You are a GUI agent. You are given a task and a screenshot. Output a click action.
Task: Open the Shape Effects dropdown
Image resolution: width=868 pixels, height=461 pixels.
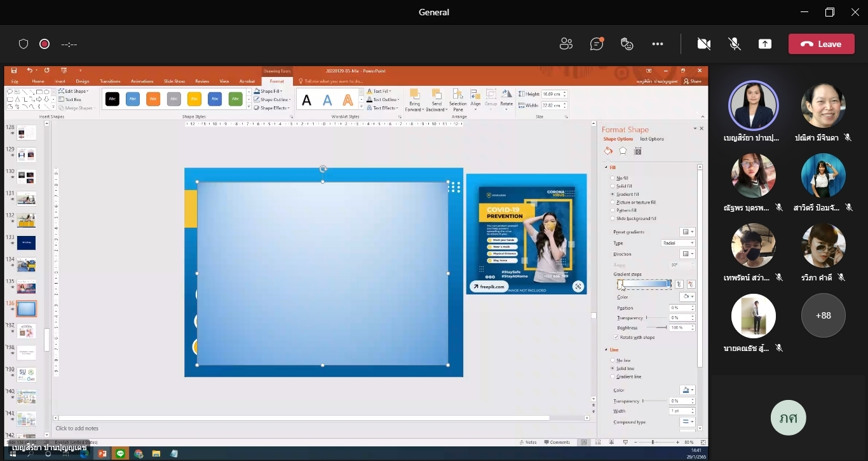pyautogui.click(x=272, y=108)
